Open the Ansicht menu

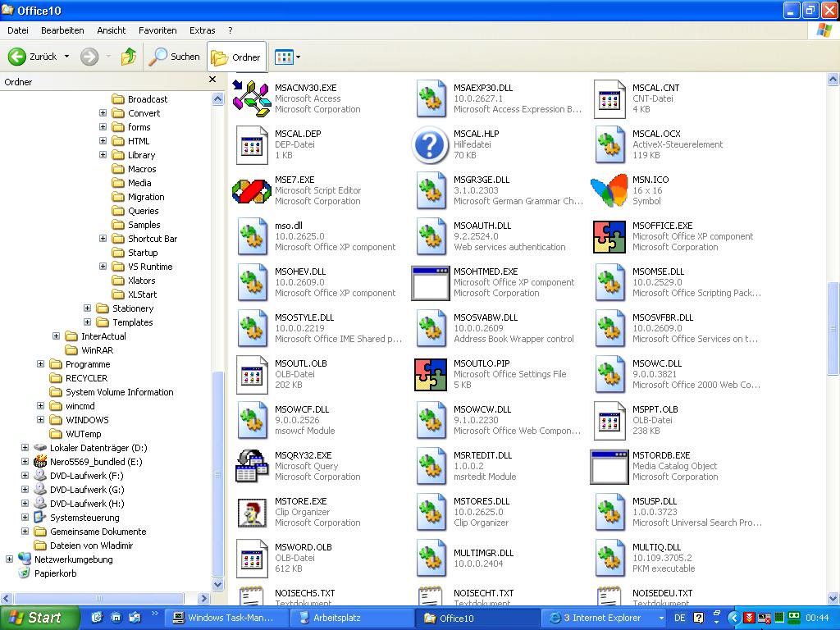coord(112,30)
